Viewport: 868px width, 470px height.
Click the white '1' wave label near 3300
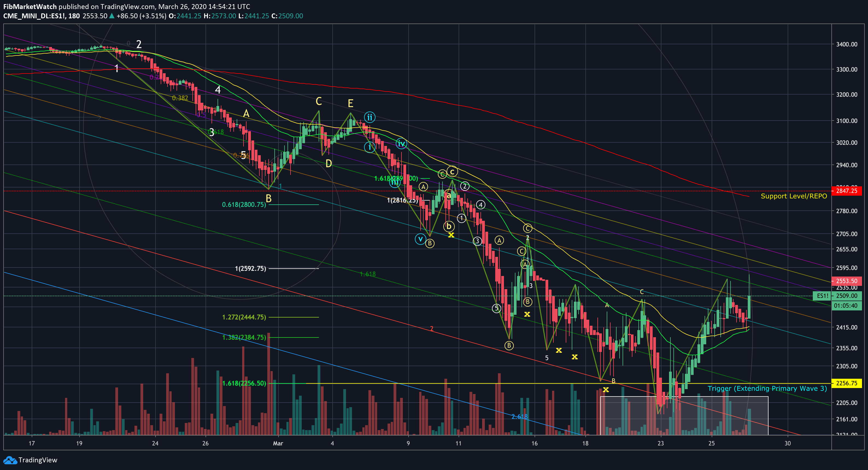pos(117,69)
